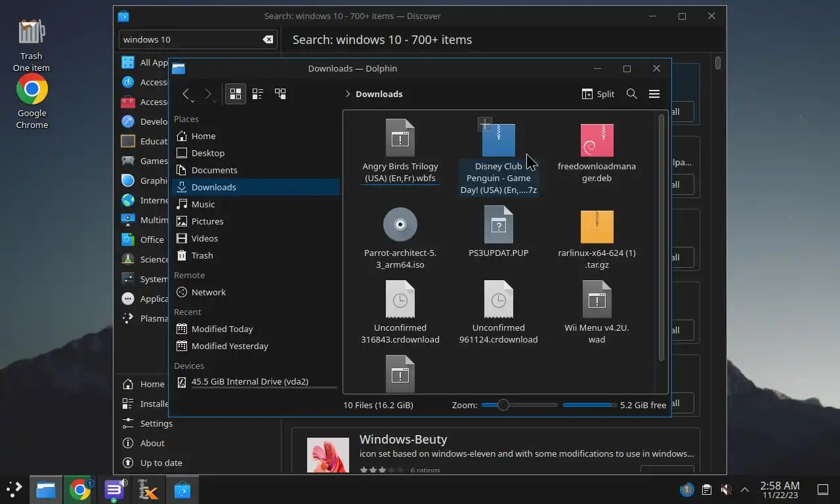This screenshot has width=840, height=504.
Task: Expand hidden system tray icons
Action: coord(745,490)
